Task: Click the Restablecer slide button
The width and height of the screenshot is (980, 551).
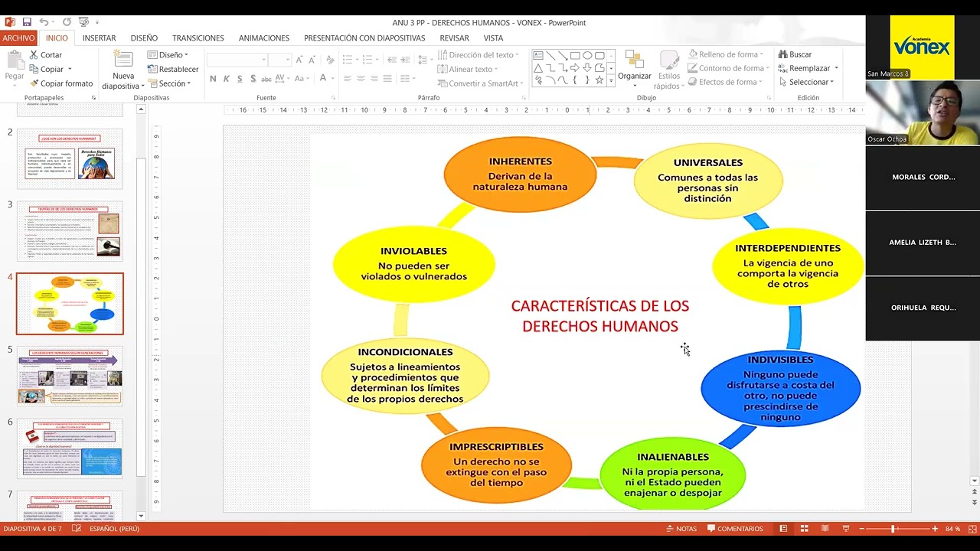Action: [x=174, y=69]
